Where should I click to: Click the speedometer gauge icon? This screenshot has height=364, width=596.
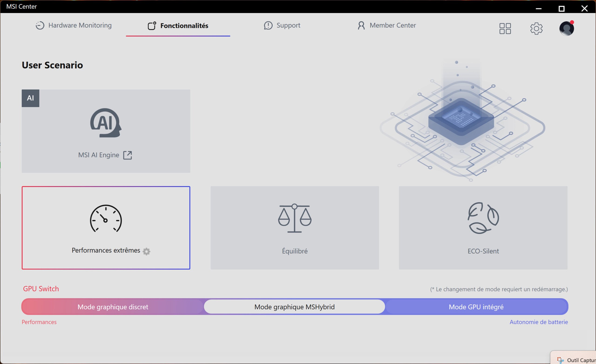pos(106,218)
